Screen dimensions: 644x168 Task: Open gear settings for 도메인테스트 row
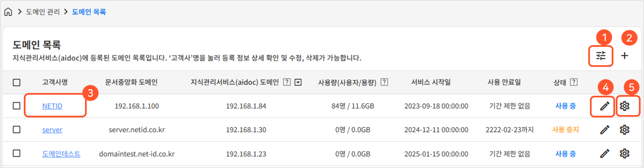[x=625, y=154]
